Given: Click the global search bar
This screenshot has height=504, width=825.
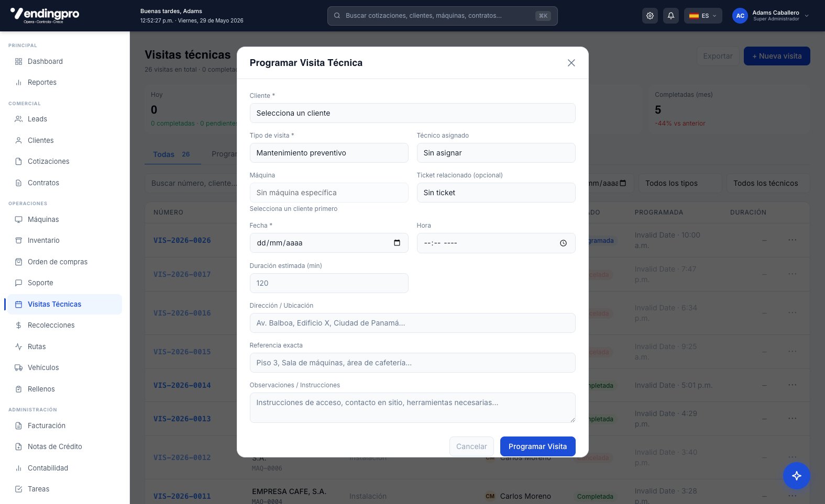Looking at the screenshot, I should coord(442,16).
